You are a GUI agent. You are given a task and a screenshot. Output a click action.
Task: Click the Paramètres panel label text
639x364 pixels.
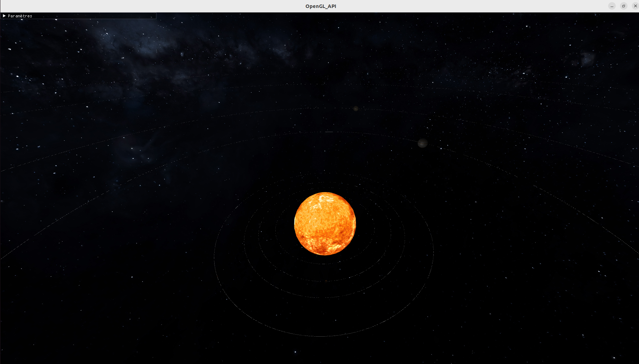tap(20, 16)
